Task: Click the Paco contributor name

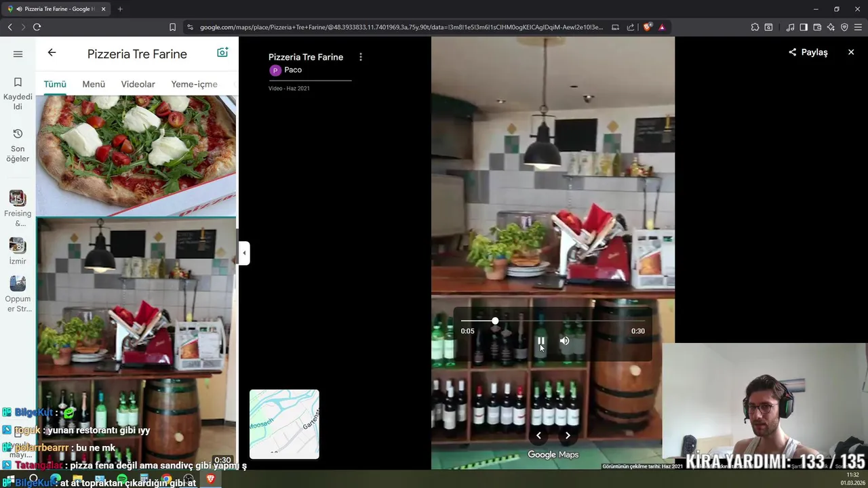Action: point(293,70)
